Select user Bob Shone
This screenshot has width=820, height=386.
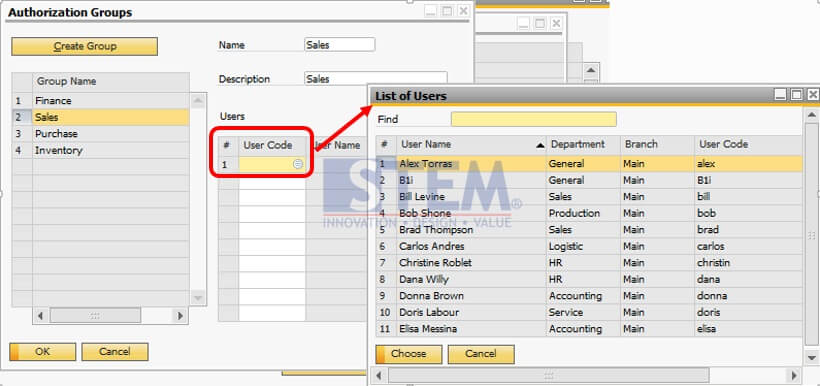(x=471, y=213)
